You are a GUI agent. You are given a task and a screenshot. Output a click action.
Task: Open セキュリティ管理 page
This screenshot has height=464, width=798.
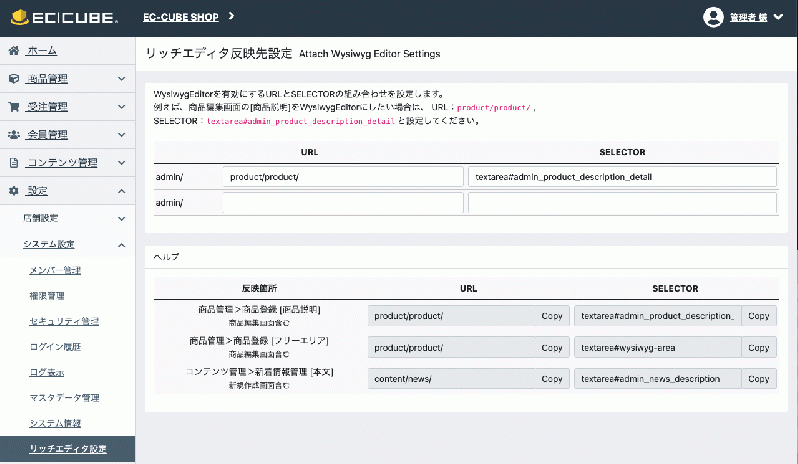(x=64, y=321)
